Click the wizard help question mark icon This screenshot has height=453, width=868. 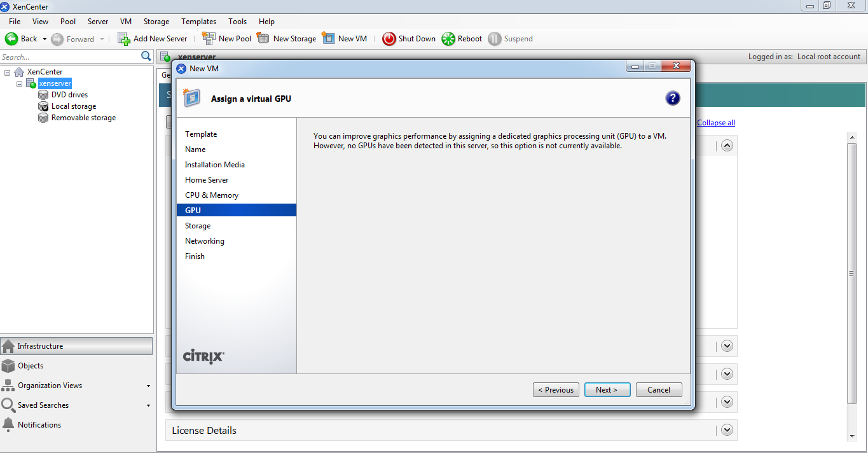[673, 98]
